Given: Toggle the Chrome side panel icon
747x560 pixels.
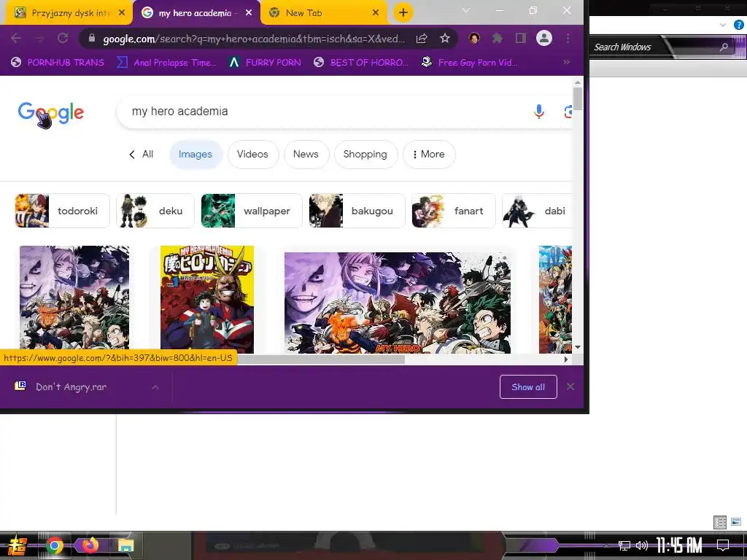Looking at the screenshot, I should (521, 39).
